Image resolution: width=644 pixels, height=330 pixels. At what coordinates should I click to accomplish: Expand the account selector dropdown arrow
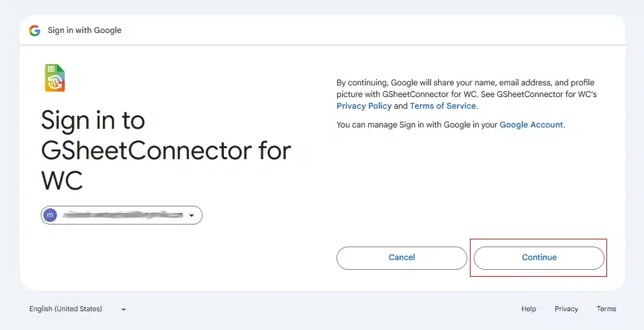coord(192,215)
